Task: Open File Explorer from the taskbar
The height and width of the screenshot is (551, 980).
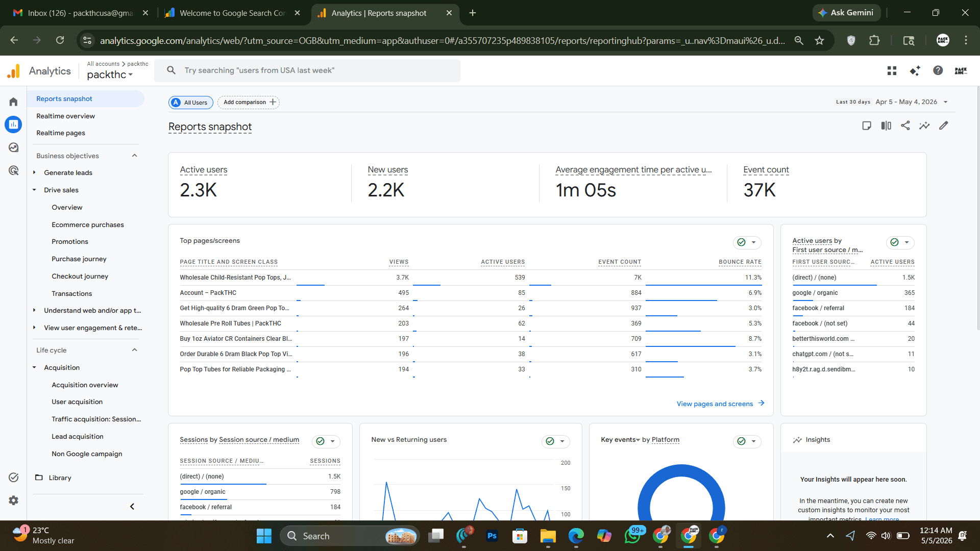Action: [x=548, y=536]
